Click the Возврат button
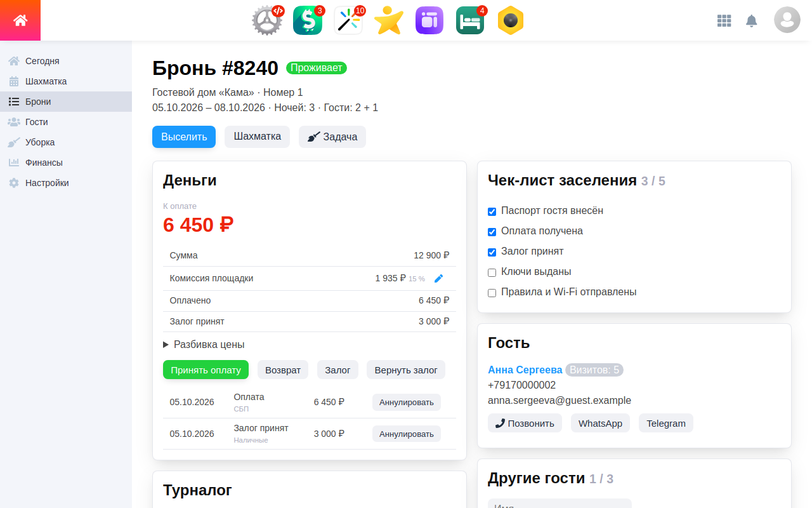 click(283, 370)
